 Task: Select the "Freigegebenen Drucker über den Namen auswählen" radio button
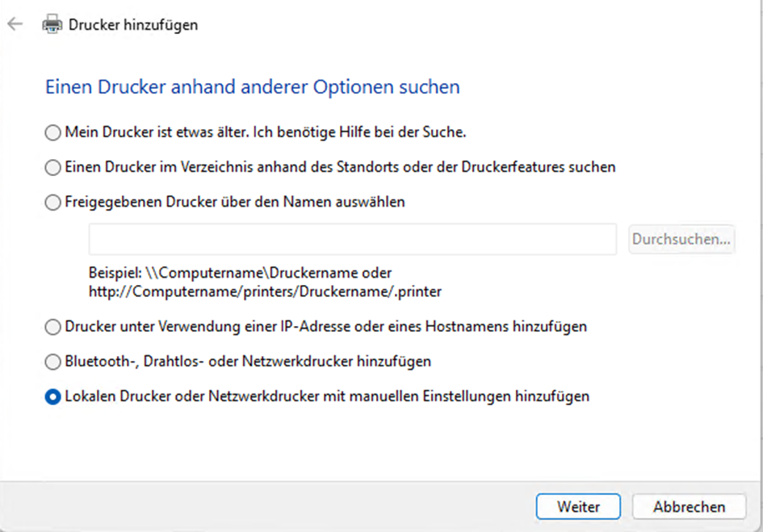coord(53,203)
